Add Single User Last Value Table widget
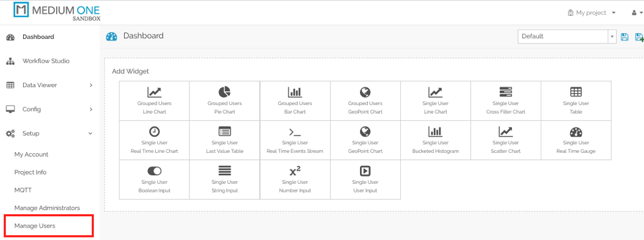 [x=225, y=140]
